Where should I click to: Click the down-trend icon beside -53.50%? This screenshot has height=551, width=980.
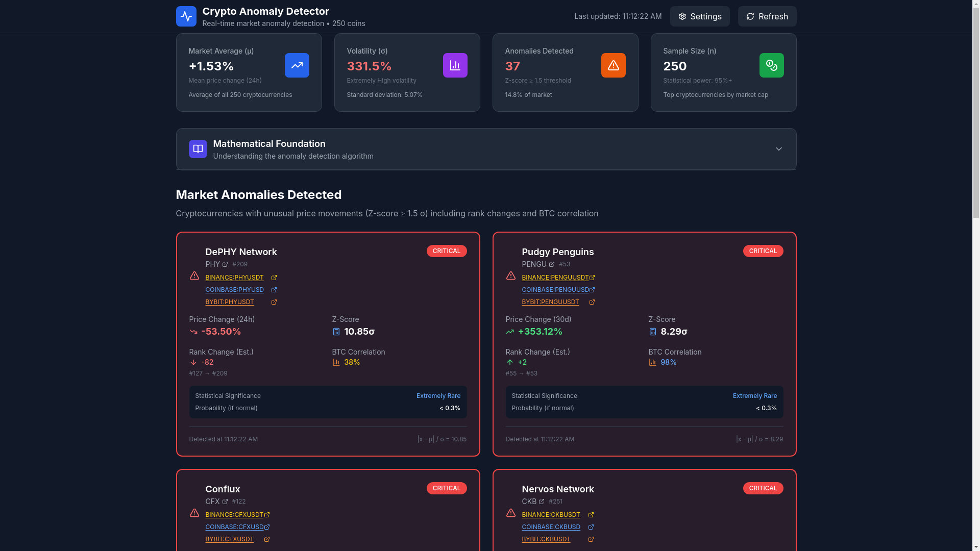[x=193, y=332]
